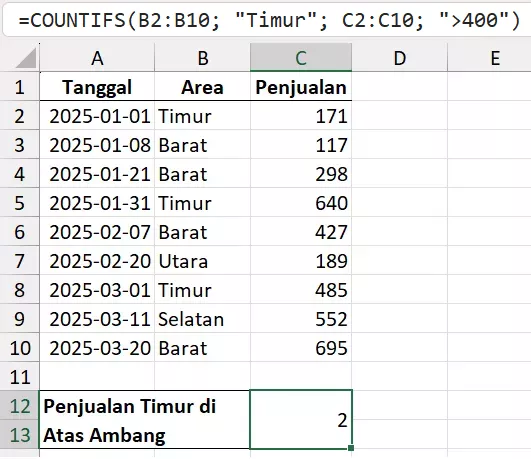This screenshot has width=531, height=459.
Task: Select row 5 header
Action: pyautogui.click(x=20, y=203)
